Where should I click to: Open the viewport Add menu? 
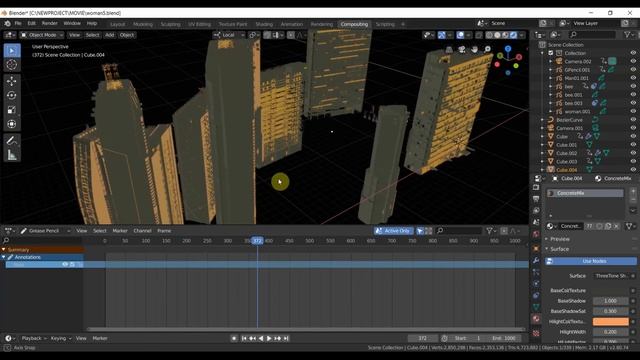(110, 35)
